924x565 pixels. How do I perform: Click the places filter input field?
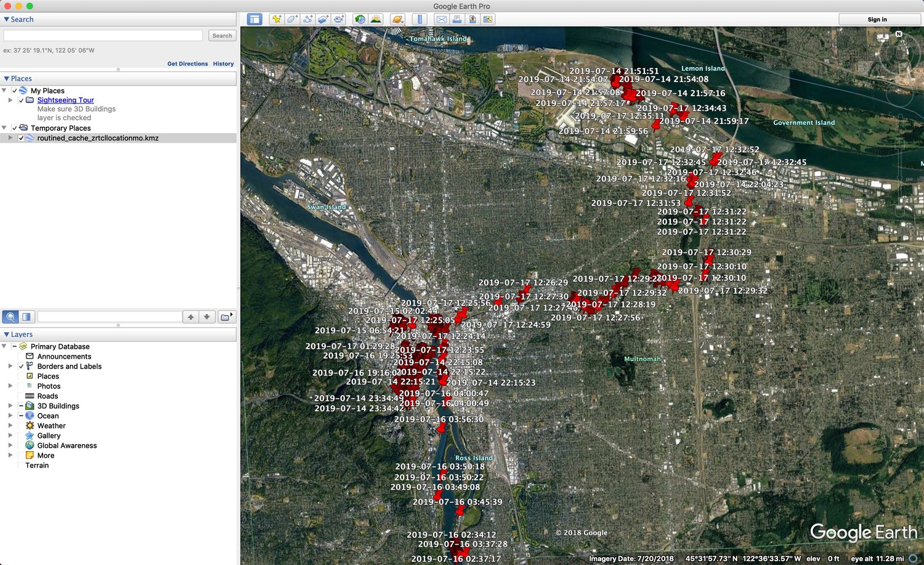point(110,317)
